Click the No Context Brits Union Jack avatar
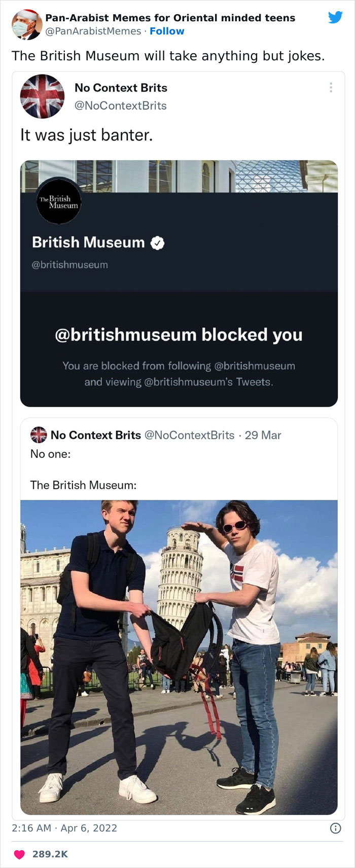The width and height of the screenshot is (355, 868). tap(43, 96)
